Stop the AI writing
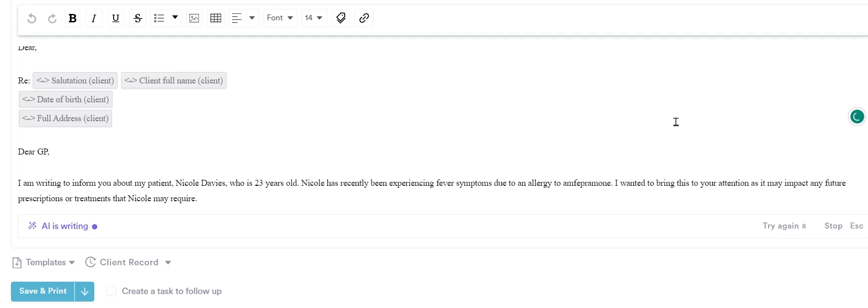Viewport: 868px width, 308px height. pyautogui.click(x=833, y=226)
